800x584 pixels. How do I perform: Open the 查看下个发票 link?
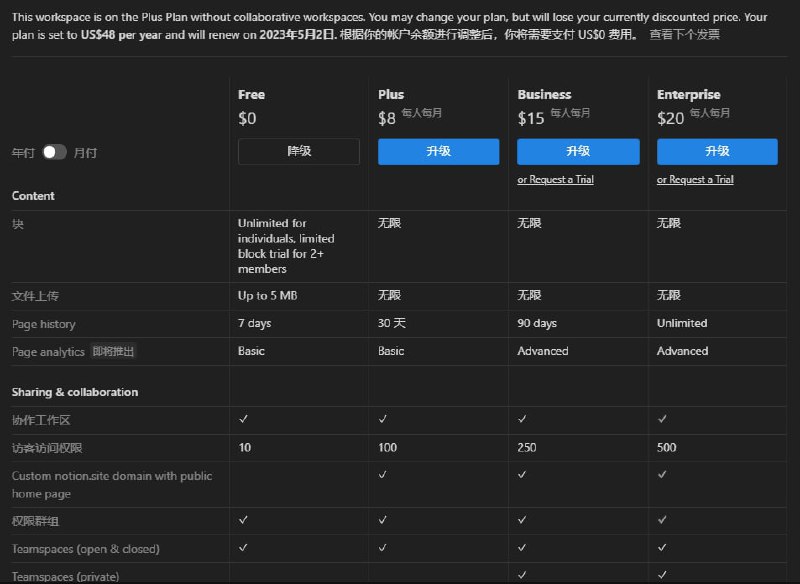(x=684, y=35)
